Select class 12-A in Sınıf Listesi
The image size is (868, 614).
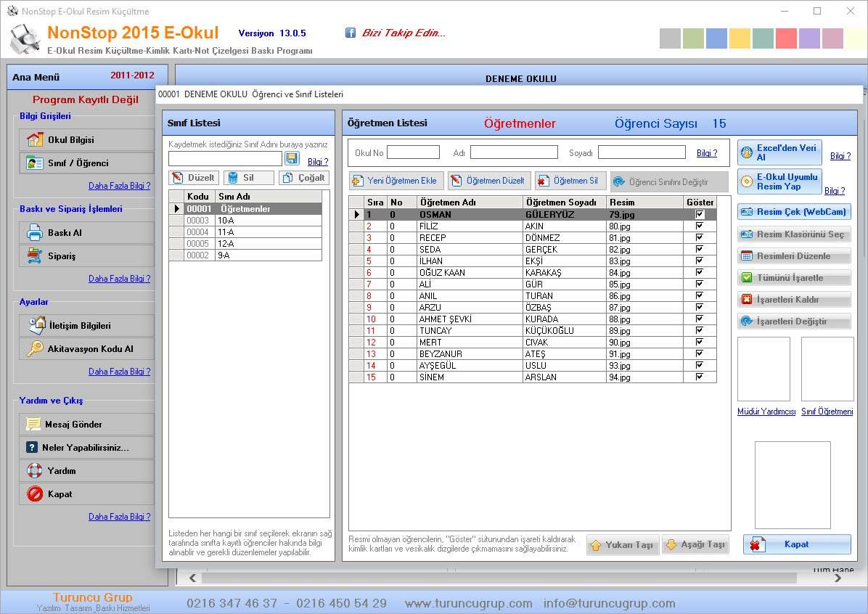245,244
